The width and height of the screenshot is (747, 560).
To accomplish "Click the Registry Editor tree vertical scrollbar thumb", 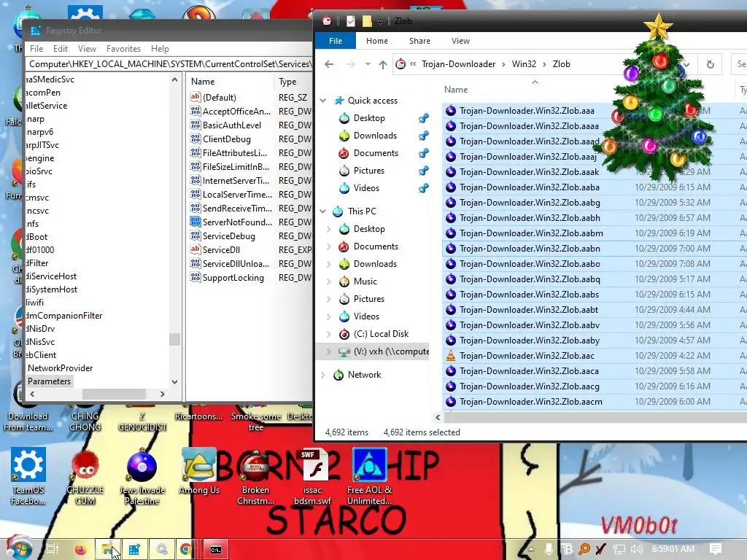I will pos(174,339).
